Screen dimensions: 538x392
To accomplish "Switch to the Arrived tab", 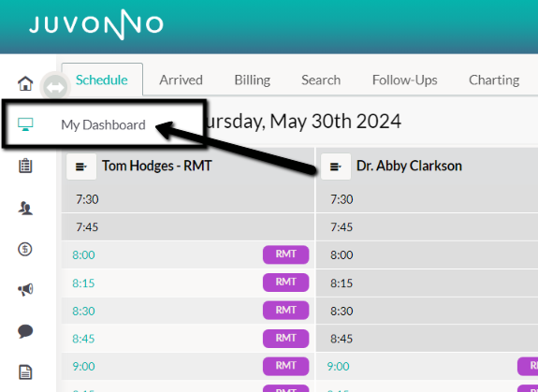I will [x=181, y=80].
